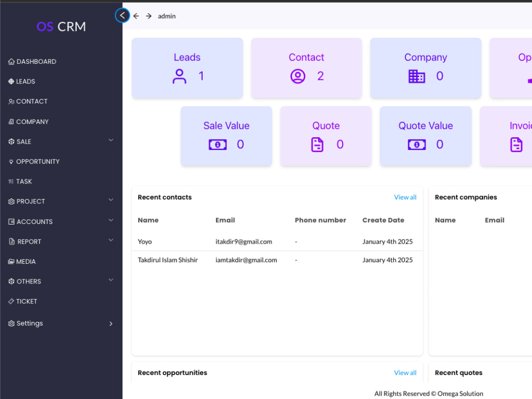Click the Opportunity lightbulb icon in sidebar
532x399 pixels.
11,162
